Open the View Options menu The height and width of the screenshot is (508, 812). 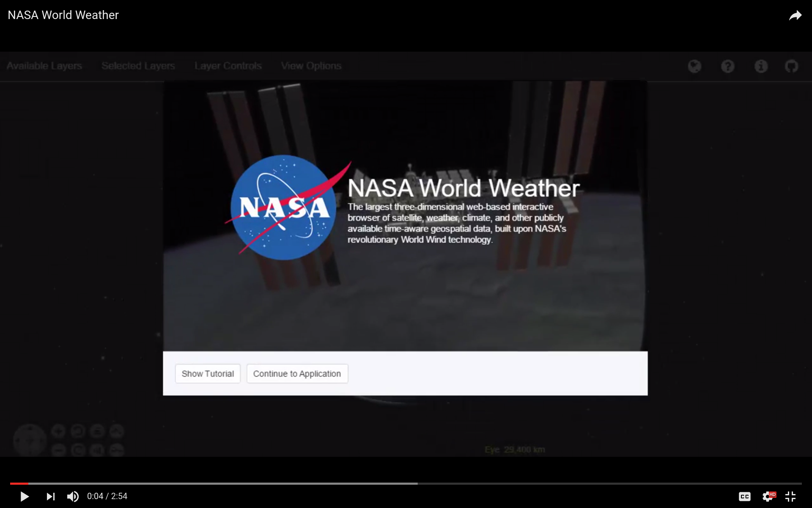click(311, 66)
